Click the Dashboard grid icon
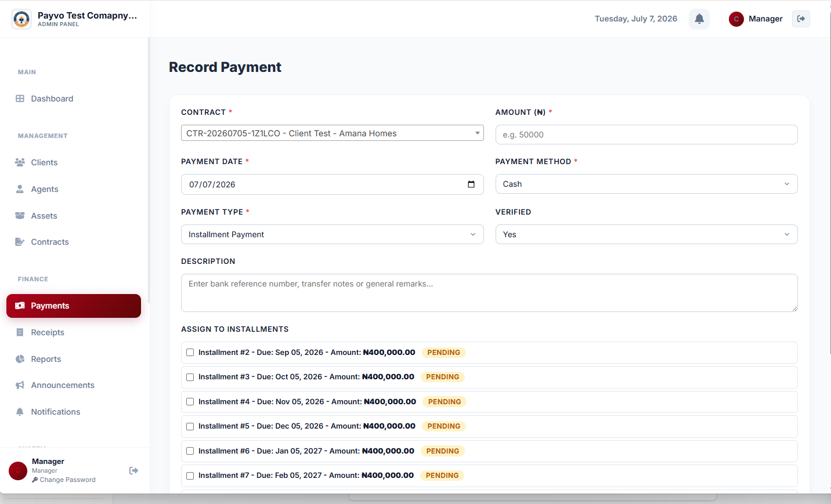This screenshot has height=504, width=831. [20, 99]
